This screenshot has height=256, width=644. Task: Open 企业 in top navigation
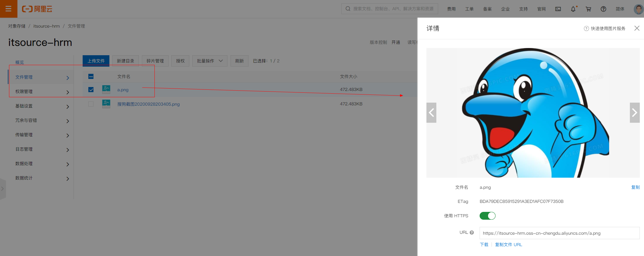point(505,9)
